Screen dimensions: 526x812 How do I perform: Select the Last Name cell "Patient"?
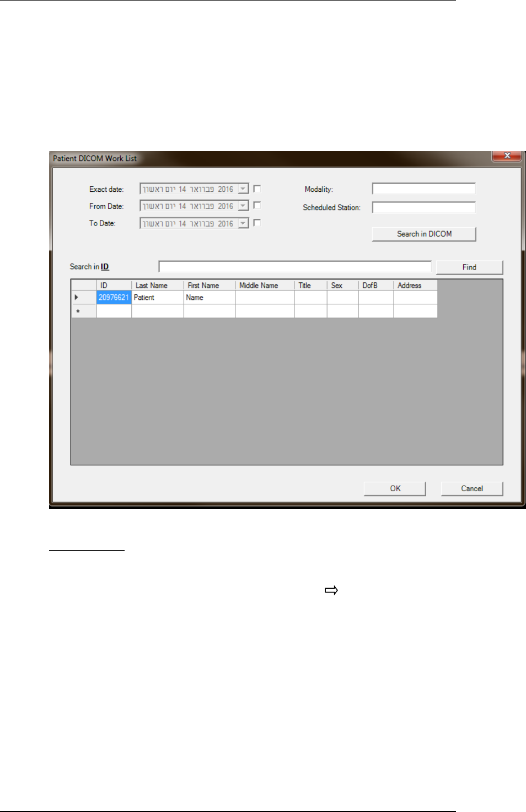pos(158,297)
